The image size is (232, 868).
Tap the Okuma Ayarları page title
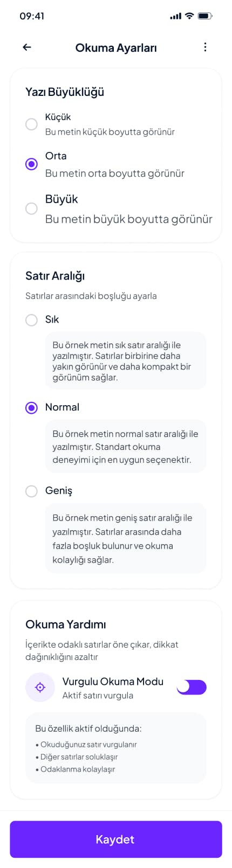pos(116,48)
